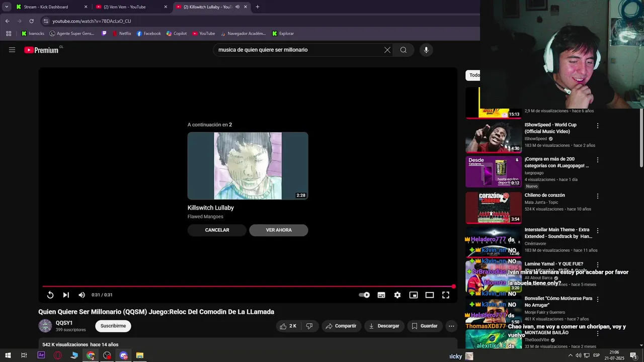The image size is (644, 362).
Task: Click YouTube search text field
Action: (299, 50)
